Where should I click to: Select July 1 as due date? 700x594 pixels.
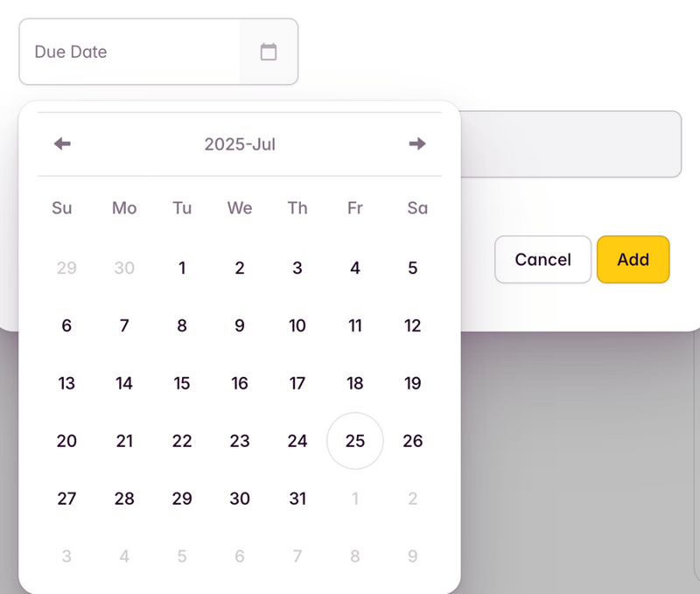pos(182,269)
